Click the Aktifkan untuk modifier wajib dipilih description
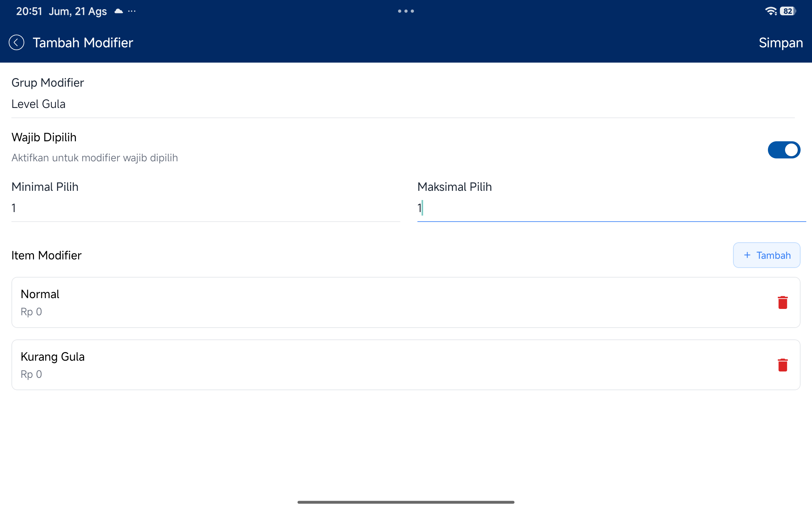 point(95,158)
